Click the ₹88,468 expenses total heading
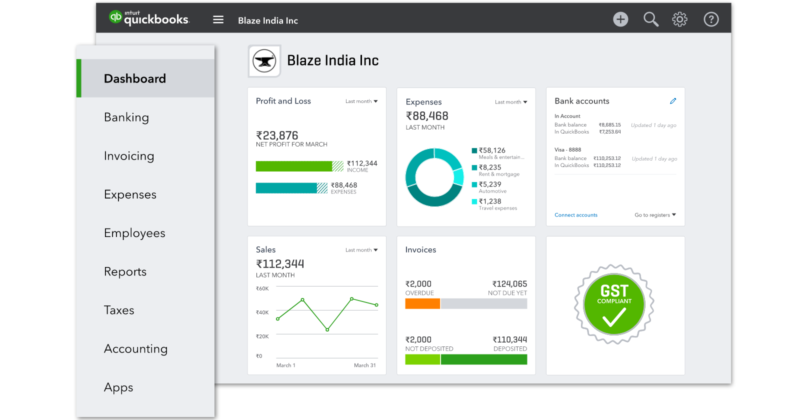 coord(427,116)
